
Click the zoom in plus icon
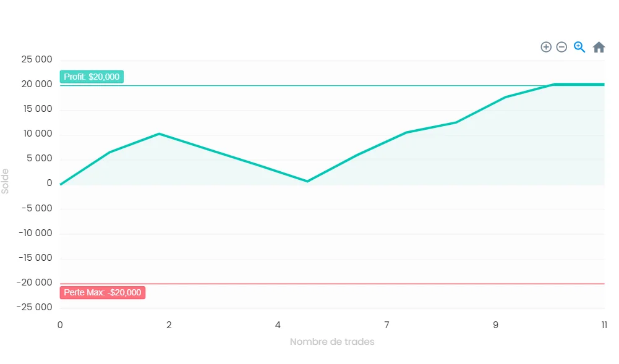[545, 47]
